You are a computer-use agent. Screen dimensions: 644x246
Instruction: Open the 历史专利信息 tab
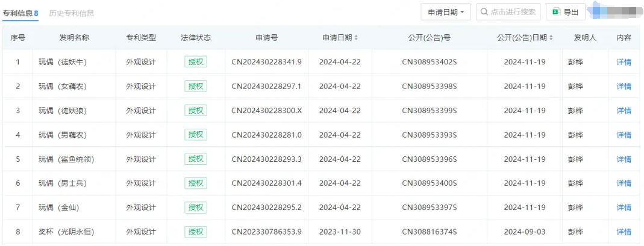[72, 13]
